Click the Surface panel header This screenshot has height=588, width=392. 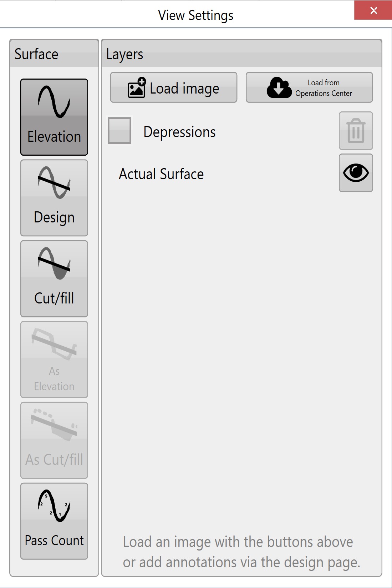click(54, 54)
